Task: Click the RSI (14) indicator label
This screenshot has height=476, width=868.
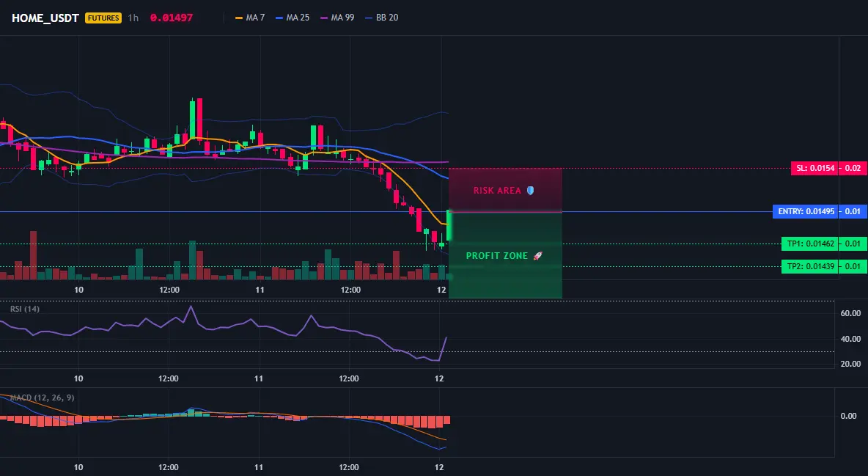Action: pos(25,309)
